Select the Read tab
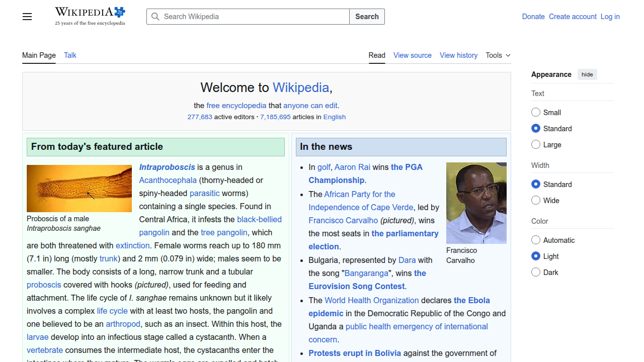Viewport: 644px width, 362px height. point(377,55)
